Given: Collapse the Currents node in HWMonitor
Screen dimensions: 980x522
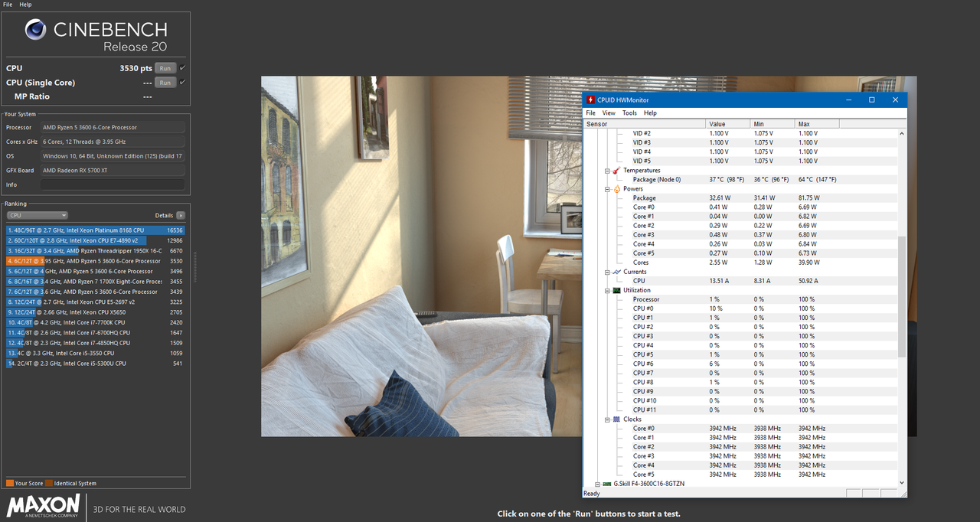Looking at the screenshot, I should [x=607, y=272].
